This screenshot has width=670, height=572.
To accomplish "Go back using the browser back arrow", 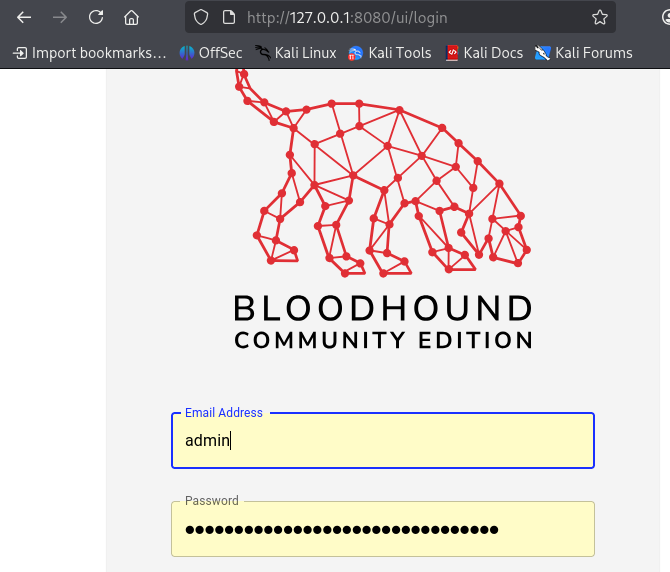I will pyautogui.click(x=24, y=18).
